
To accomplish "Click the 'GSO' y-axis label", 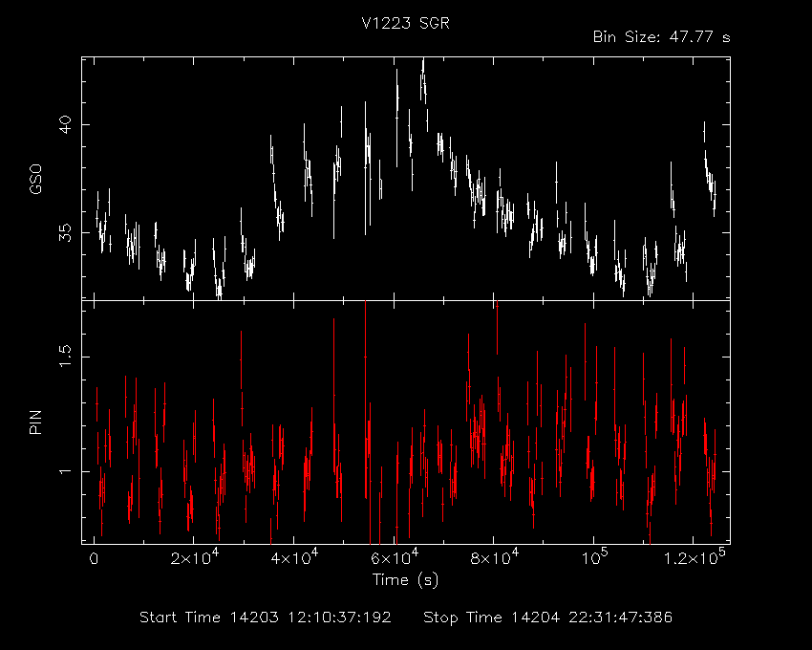I will pyautogui.click(x=35, y=179).
